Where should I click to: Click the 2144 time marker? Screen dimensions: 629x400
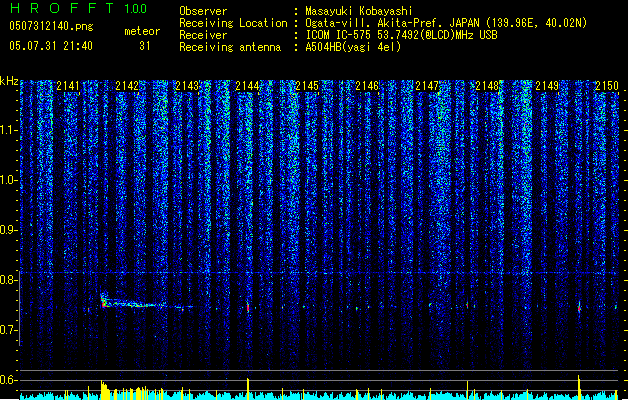pos(247,86)
